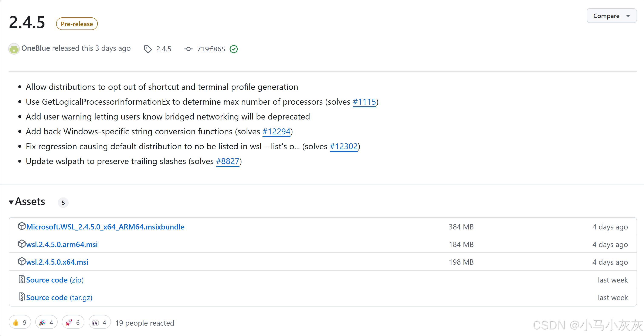This screenshot has width=644, height=336.
Task: Click the zip file icon for Source code (zip)
Action: 22,279
